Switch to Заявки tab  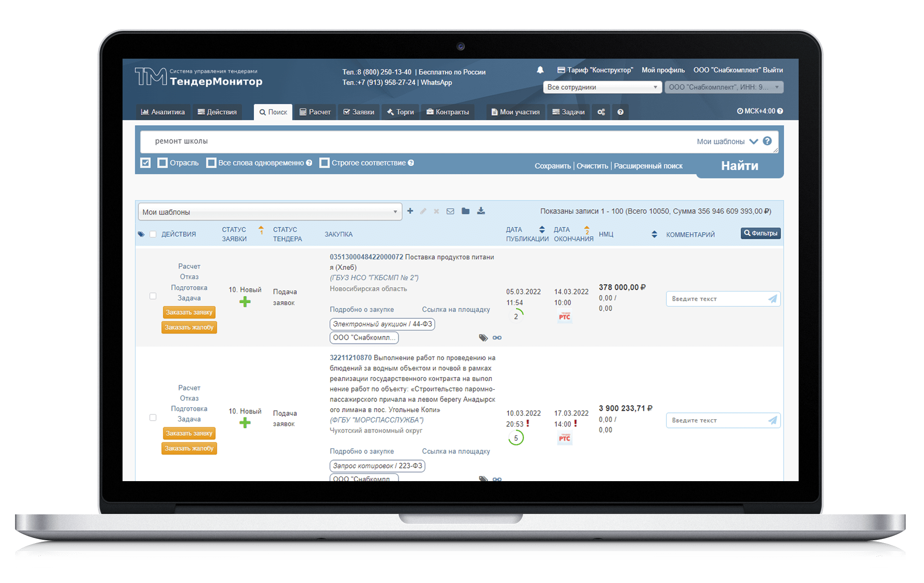pos(359,112)
